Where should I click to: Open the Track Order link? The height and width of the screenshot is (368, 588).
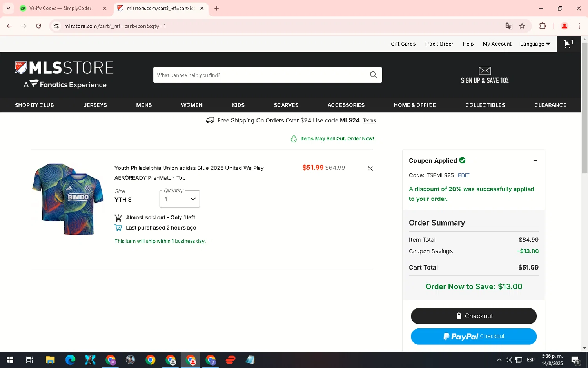tap(439, 44)
